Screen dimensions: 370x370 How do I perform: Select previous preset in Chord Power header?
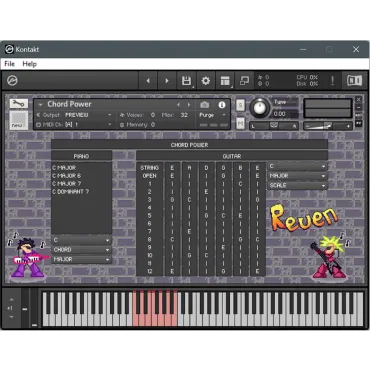[x=178, y=105]
